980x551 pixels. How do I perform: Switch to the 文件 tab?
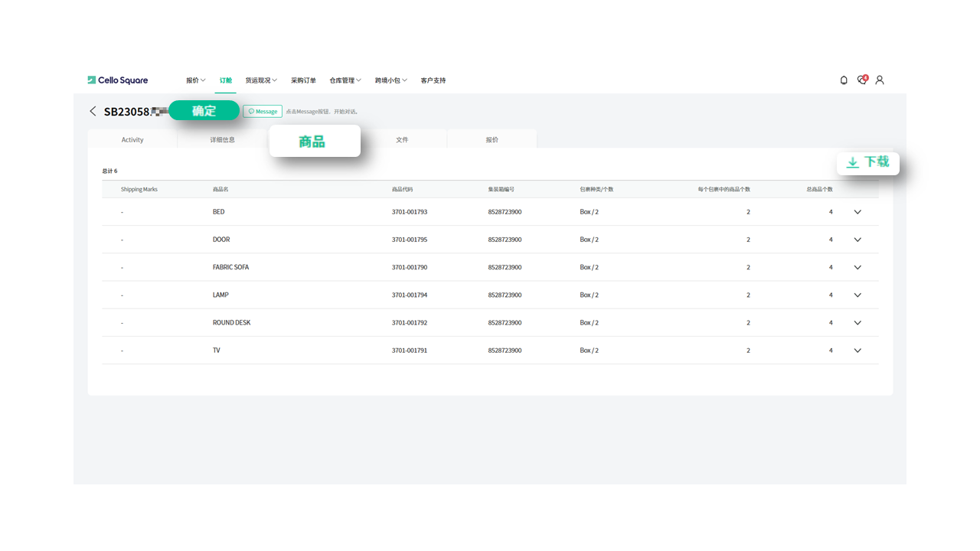(x=402, y=140)
